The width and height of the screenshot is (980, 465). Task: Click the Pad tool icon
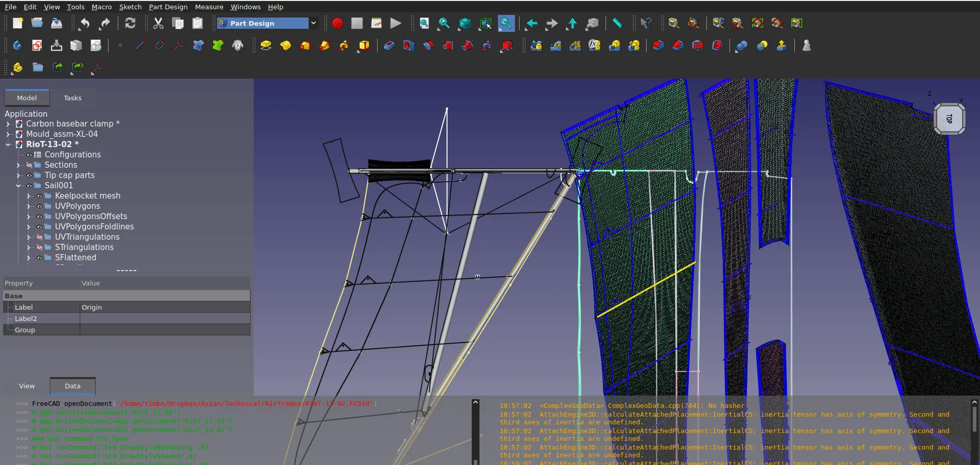(265, 46)
